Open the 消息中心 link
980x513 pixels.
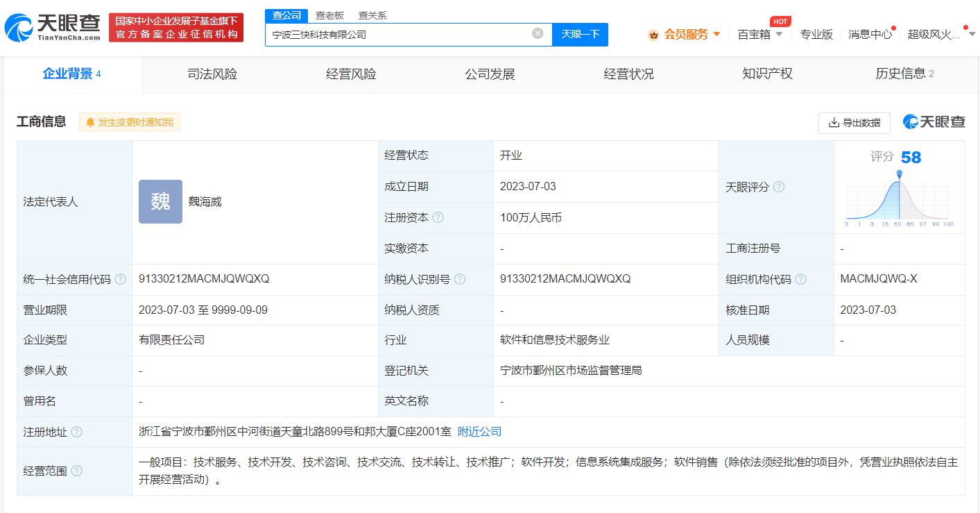(x=870, y=34)
